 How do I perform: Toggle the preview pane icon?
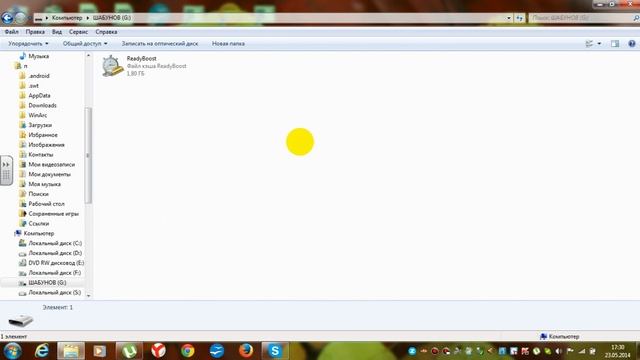click(x=615, y=44)
